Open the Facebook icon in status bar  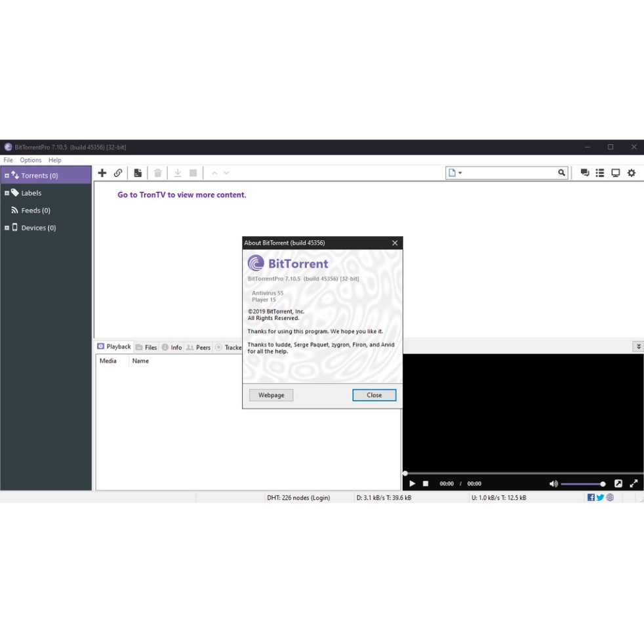click(x=591, y=498)
